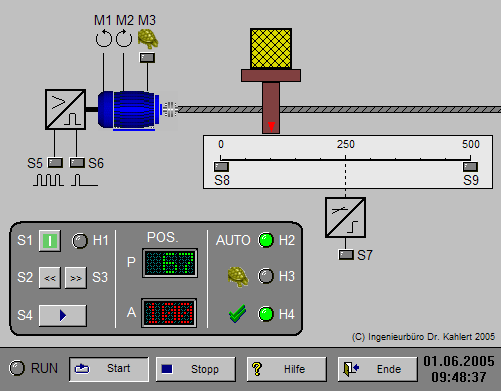Screen dimensions: 501x391
Task: Click the Ende exit button
Action: click(x=378, y=369)
